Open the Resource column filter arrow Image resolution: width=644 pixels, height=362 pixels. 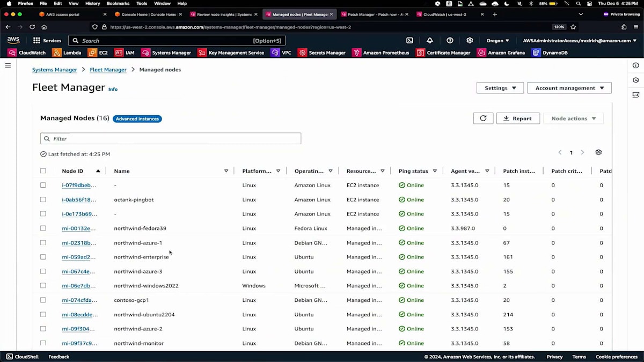pyautogui.click(x=383, y=171)
